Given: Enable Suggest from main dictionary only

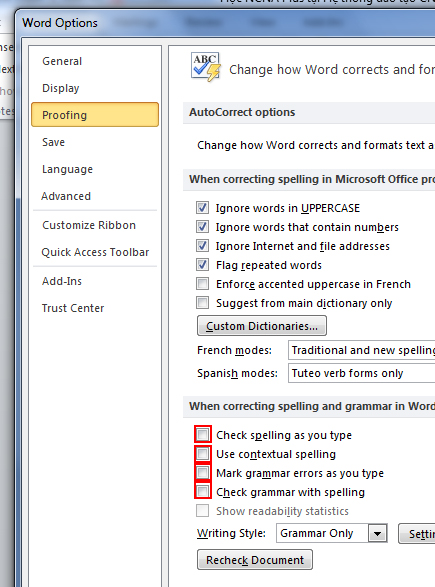Looking at the screenshot, I should [203, 302].
